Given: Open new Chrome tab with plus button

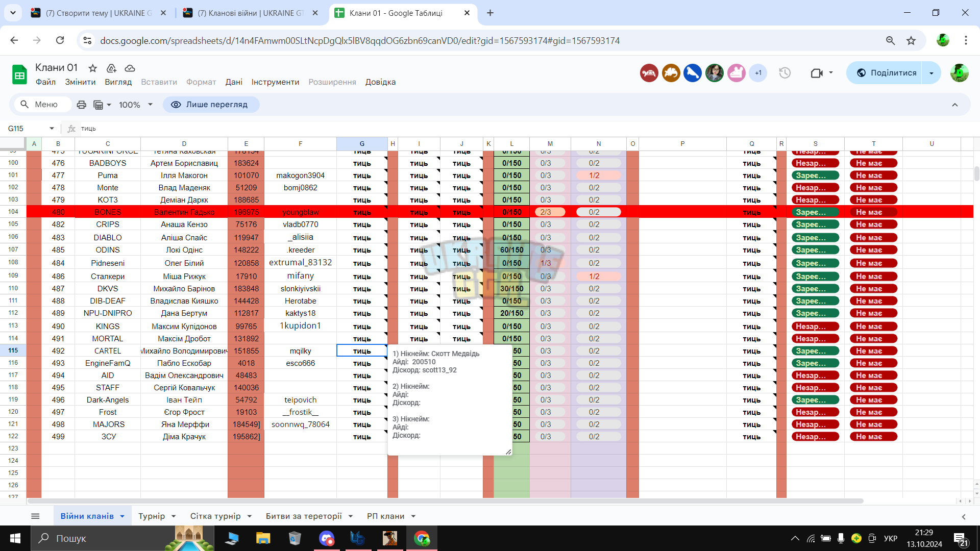Looking at the screenshot, I should 490,13.
